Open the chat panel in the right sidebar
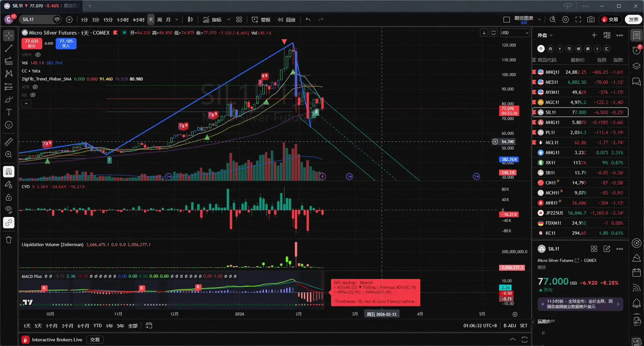 [636, 81]
